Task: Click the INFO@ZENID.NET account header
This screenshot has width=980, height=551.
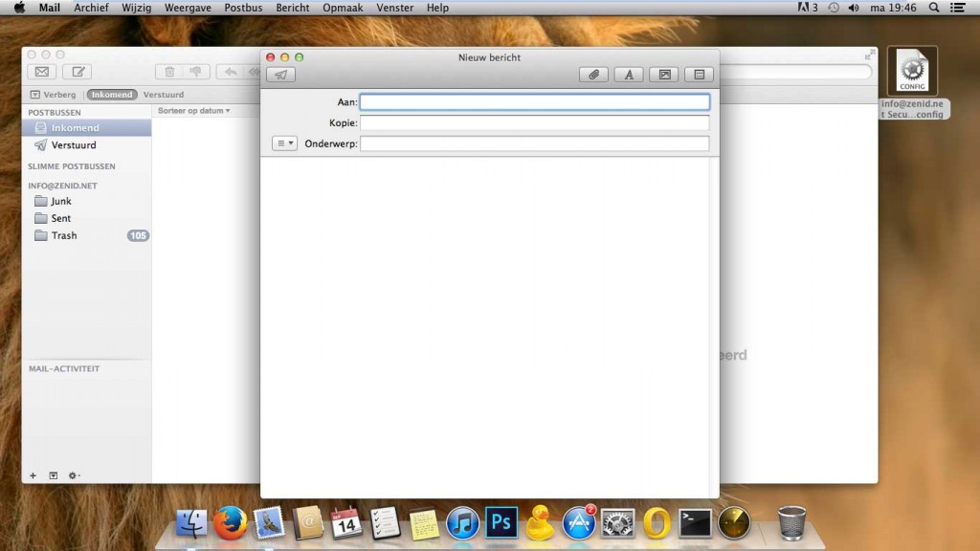Action: (x=62, y=186)
